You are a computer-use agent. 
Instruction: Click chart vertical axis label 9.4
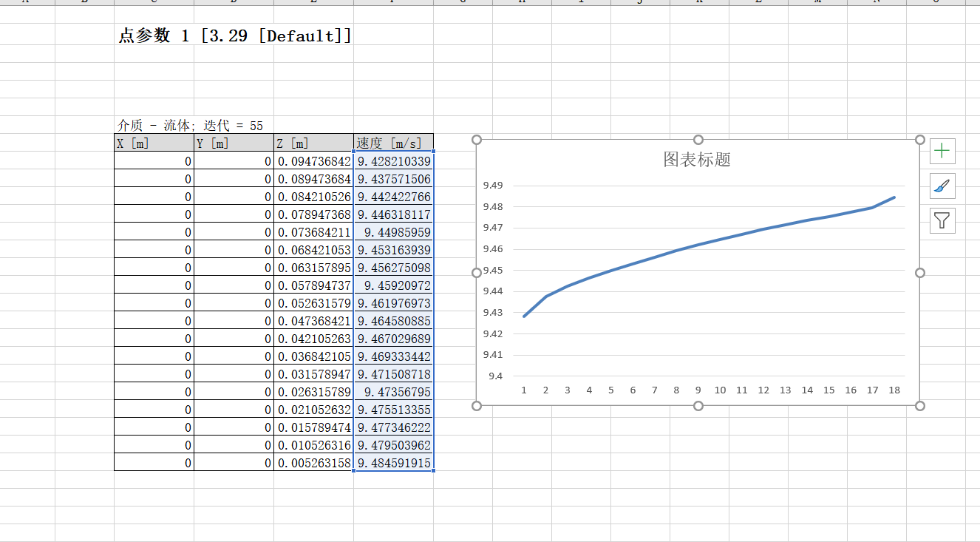pos(495,376)
